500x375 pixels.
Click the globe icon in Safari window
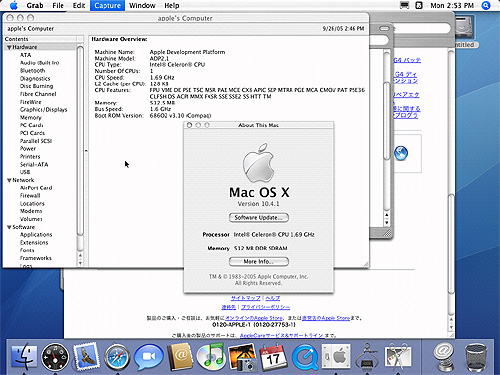[x=401, y=153]
